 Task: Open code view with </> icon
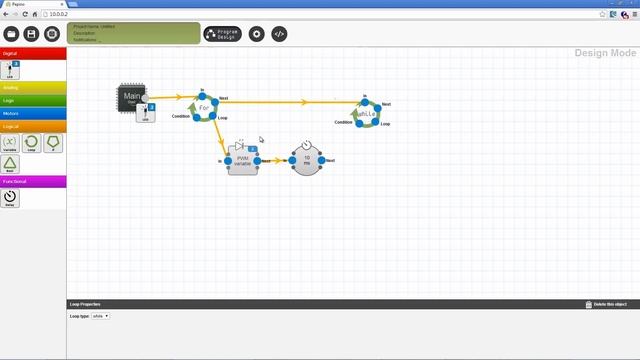click(279, 34)
